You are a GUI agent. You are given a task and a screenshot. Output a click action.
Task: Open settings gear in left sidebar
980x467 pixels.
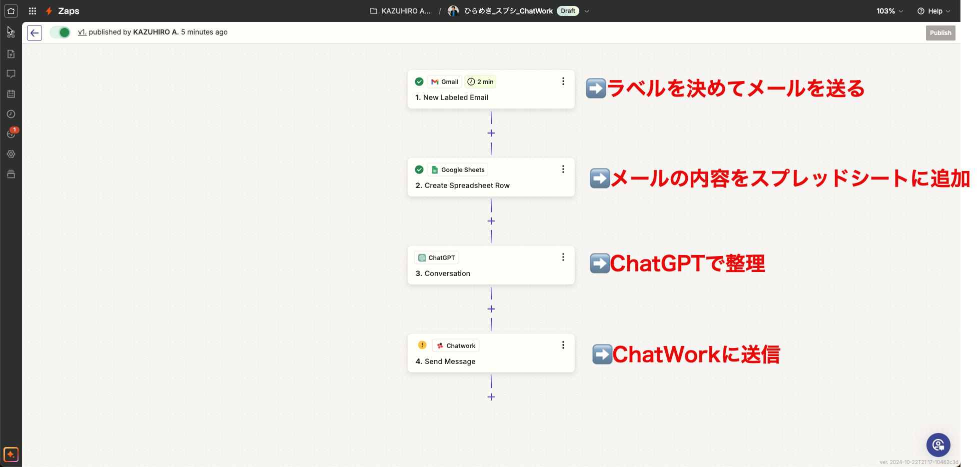[11, 154]
